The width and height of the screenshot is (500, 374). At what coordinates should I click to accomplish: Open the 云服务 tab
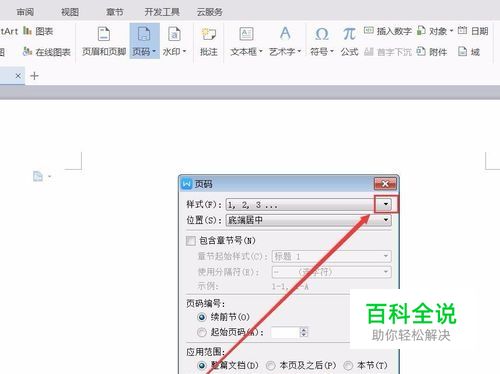[210, 12]
